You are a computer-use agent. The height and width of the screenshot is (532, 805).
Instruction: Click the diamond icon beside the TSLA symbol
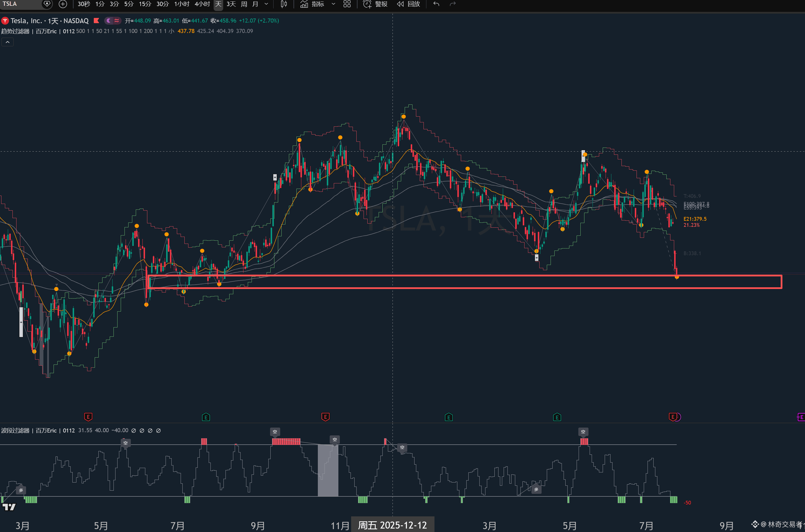47,4
